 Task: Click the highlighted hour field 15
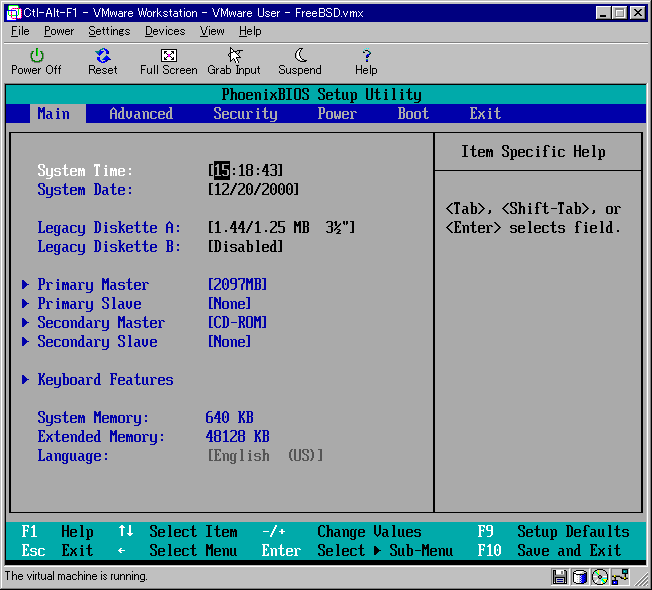point(222,170)
